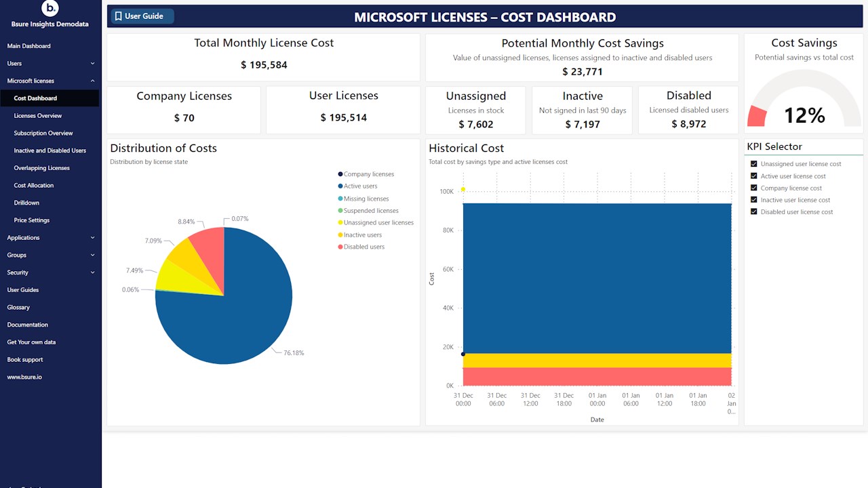Click the Active users legend marker
The width and height of the screenshot is (868, 488).
(x=340, y=186)
